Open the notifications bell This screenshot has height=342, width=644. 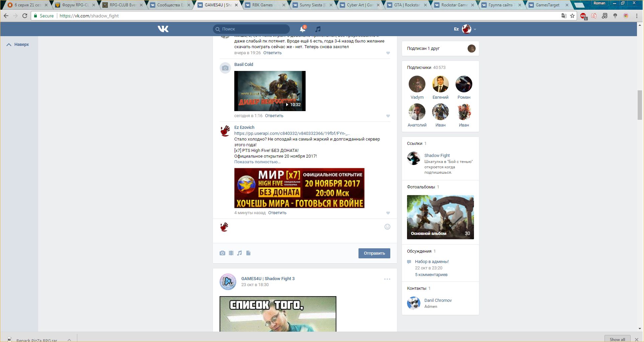pyautogui.click(x=303, y=29)
